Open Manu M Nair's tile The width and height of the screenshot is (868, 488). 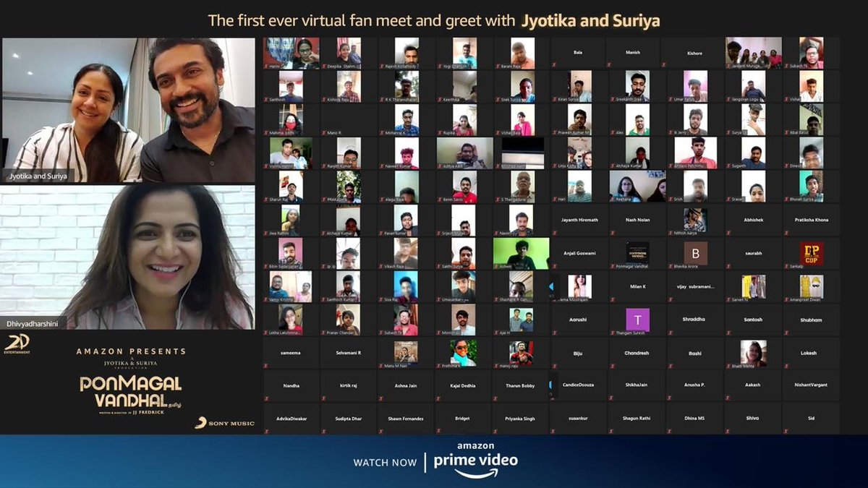406,354
